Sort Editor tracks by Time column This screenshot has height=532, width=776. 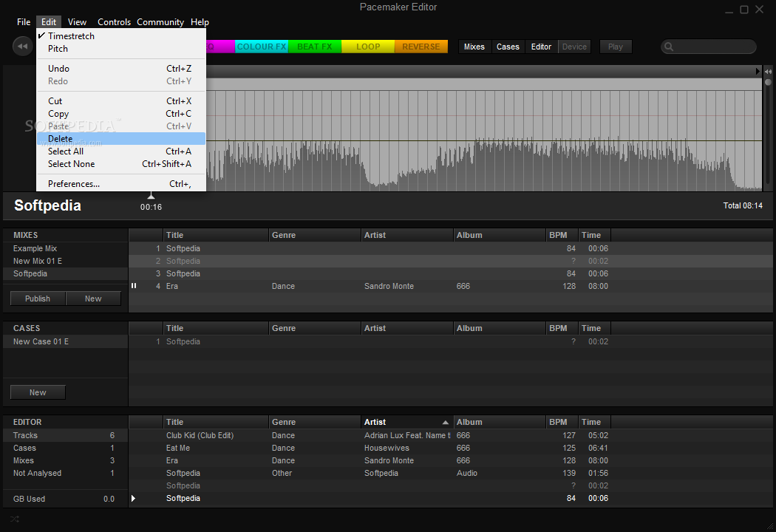click(594, 422)
